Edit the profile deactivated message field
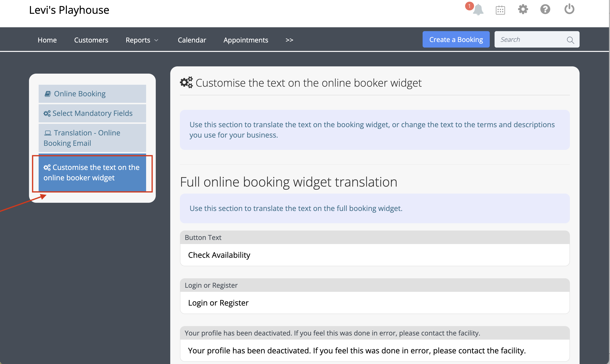Screen dimensions: 610x364 click(x=375, y=350)
